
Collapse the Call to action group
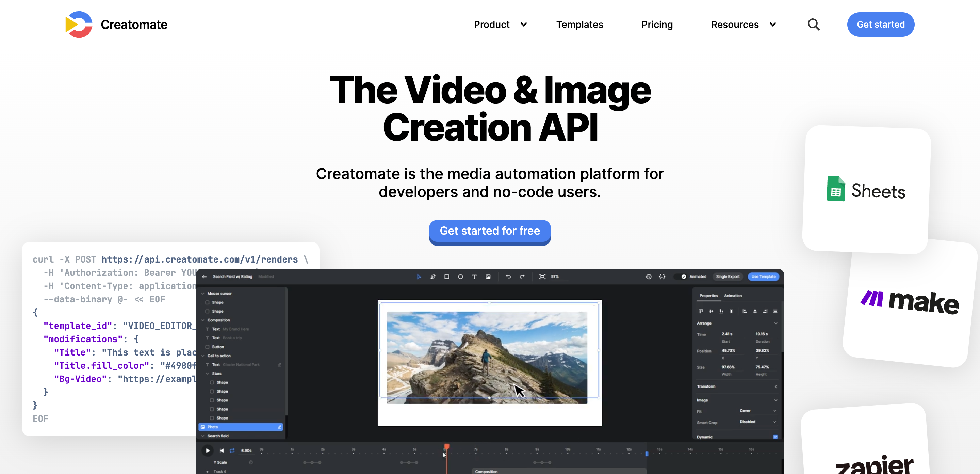click(203, 355)
